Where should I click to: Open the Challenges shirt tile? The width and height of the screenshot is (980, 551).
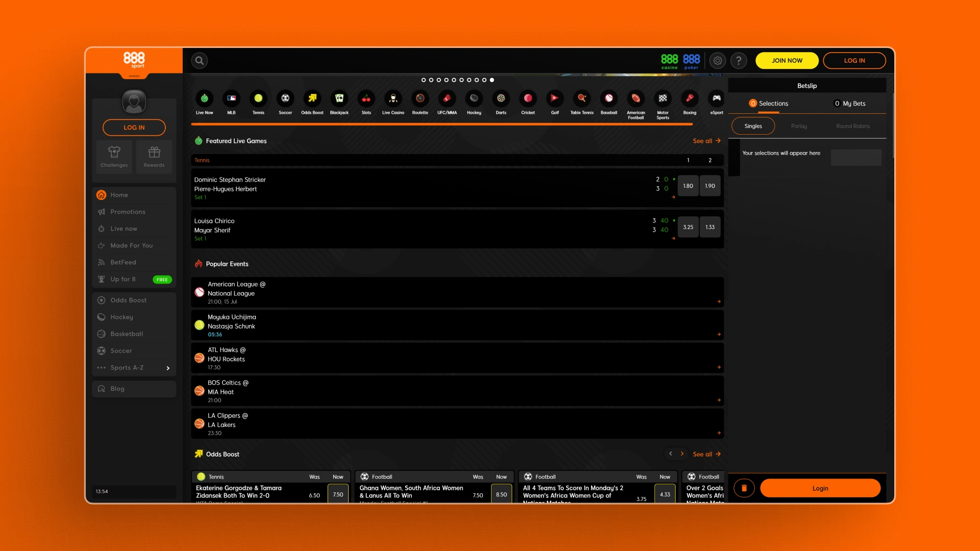[114, 157]
